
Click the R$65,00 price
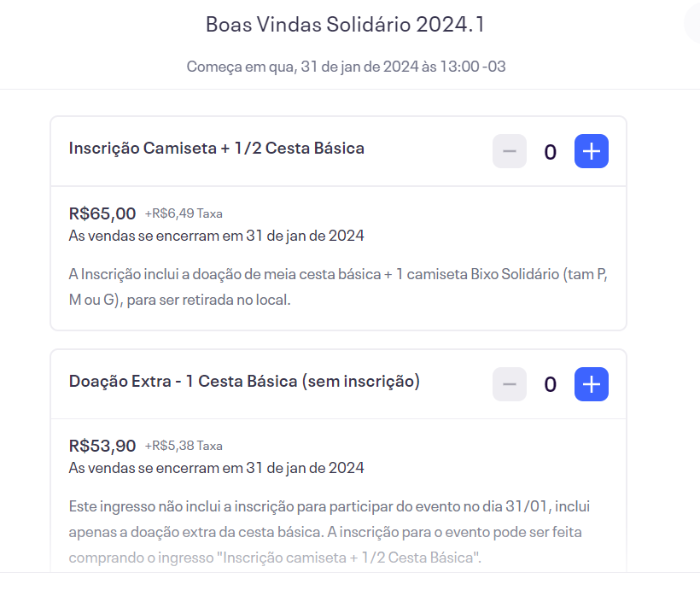point(102,213)
